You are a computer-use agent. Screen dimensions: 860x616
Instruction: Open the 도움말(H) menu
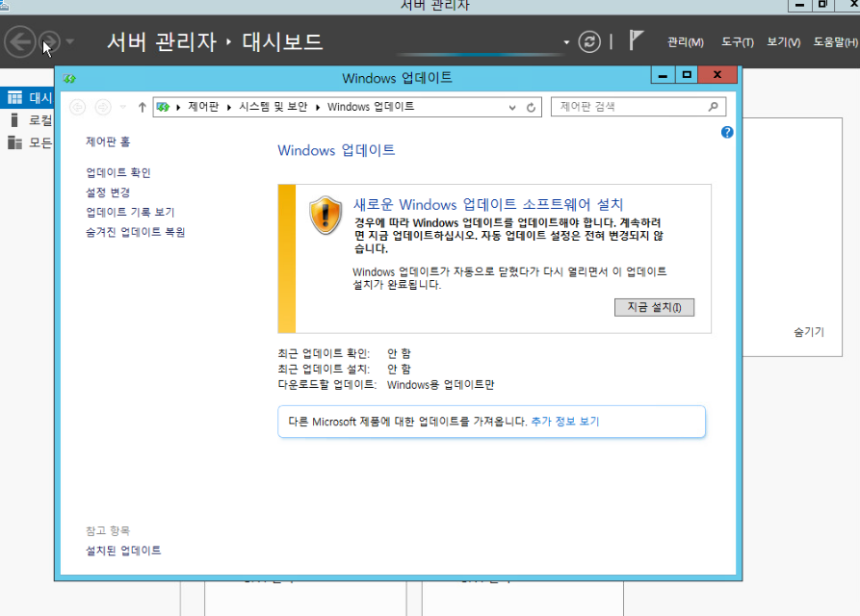click(x=835, y=42)
